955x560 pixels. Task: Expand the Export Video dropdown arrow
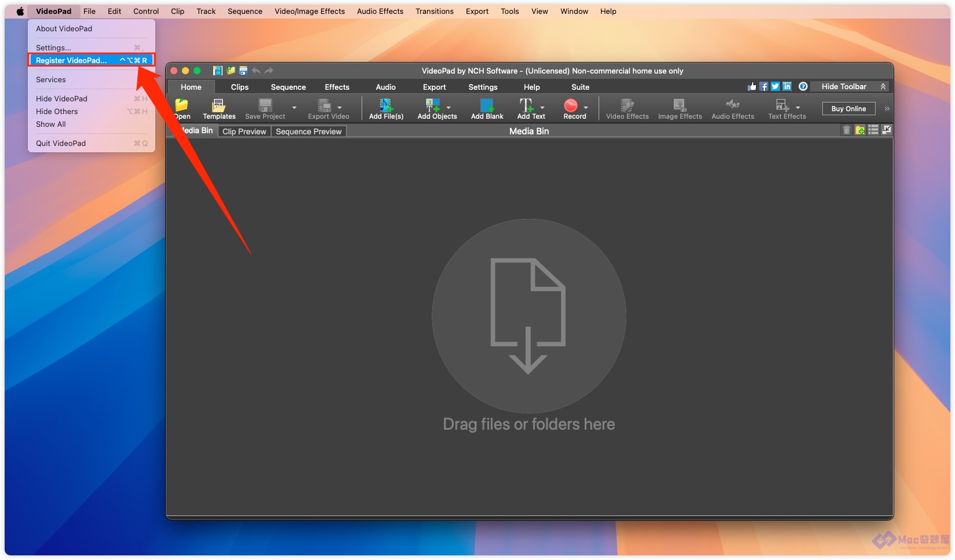[x=340, y=108]
